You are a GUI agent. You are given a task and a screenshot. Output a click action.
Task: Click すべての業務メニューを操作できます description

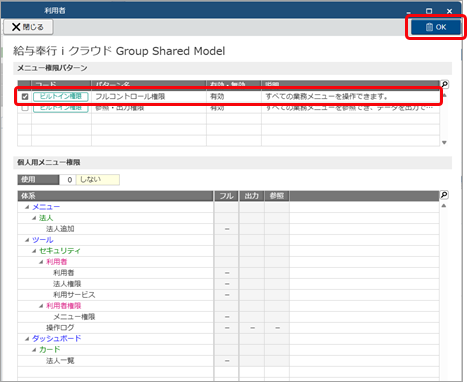[x=327, y=97]
